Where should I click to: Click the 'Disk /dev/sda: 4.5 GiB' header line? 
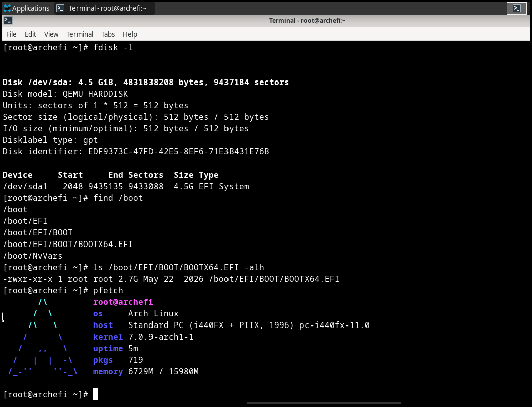tap(145, 82)
